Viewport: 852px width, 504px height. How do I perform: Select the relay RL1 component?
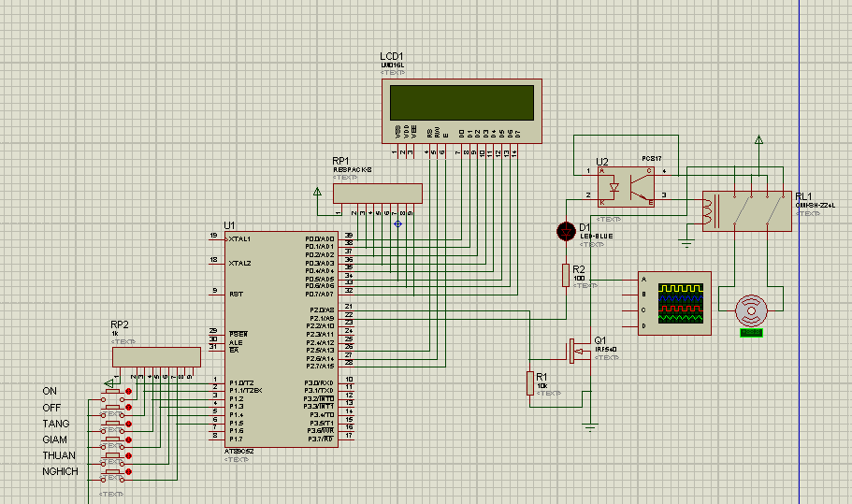[746, 211]
